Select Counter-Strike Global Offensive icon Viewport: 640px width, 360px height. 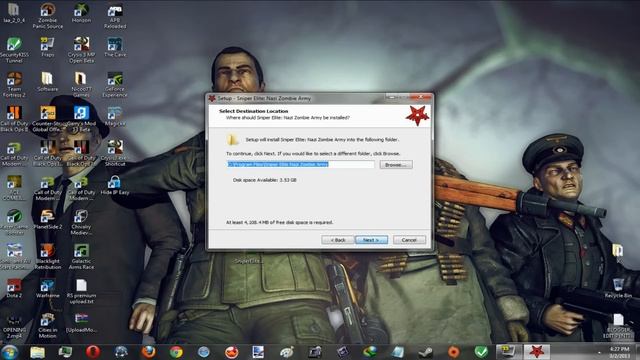pos(48,119)
